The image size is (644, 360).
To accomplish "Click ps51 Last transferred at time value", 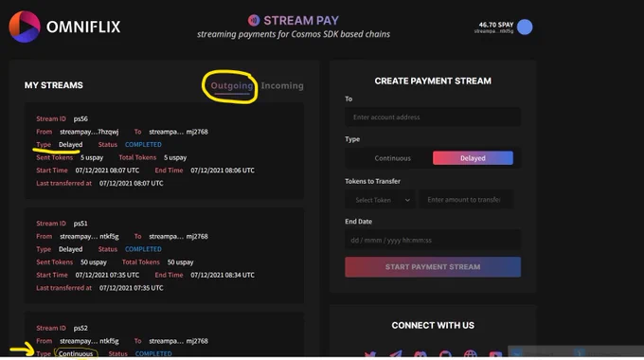I will click(x=131, y=288).
